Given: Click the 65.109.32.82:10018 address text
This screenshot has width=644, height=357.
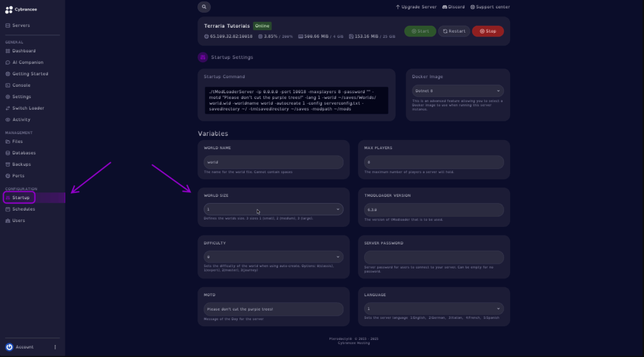Looking at the screenshot, I should pos(231,36).
